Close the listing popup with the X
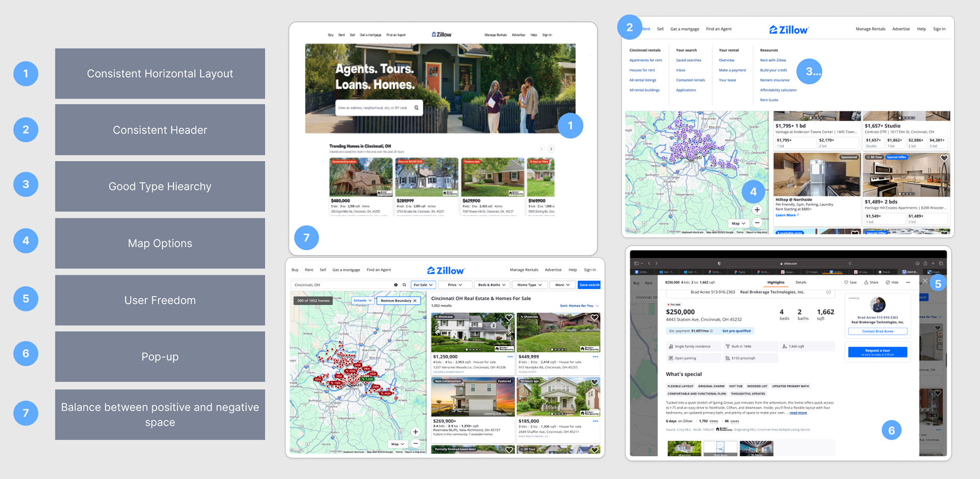 coord(925,281)
